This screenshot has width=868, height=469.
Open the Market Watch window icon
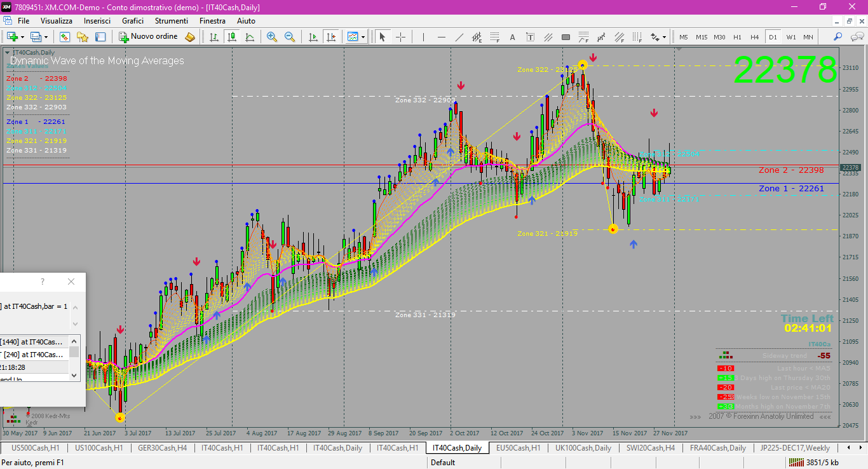65,37
